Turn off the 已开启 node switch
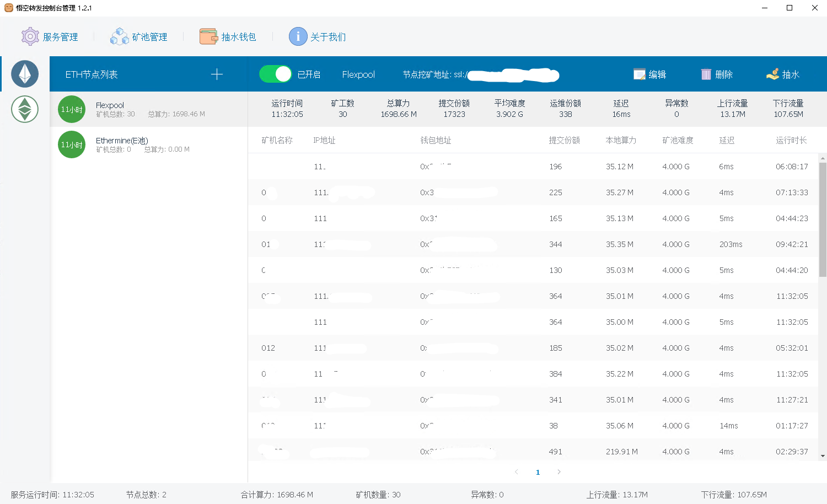The image size is (827, 504). coord(275,74)
